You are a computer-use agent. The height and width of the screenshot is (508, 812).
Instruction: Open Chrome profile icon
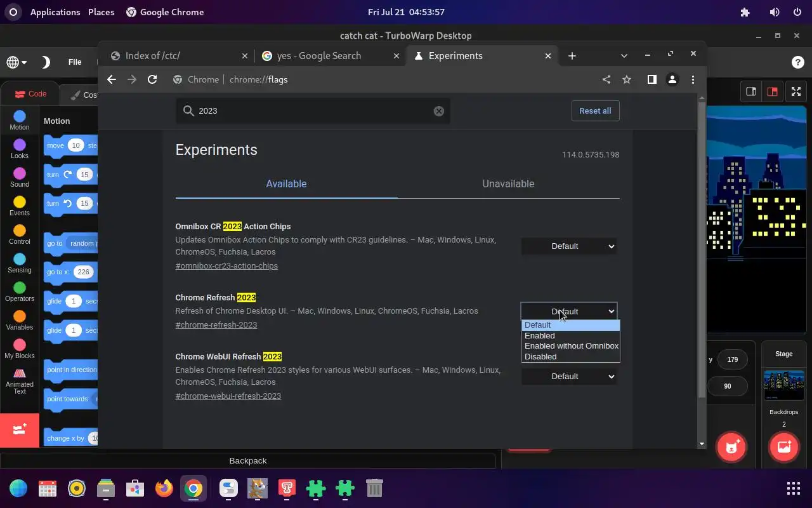tap(672, 79)
